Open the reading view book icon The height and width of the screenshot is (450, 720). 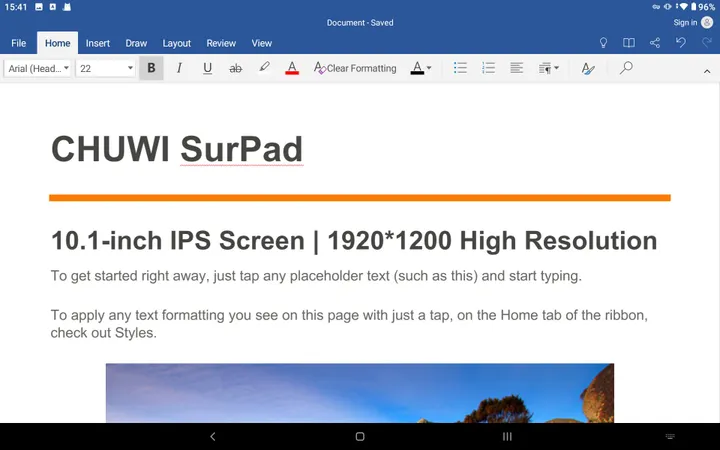629,43
